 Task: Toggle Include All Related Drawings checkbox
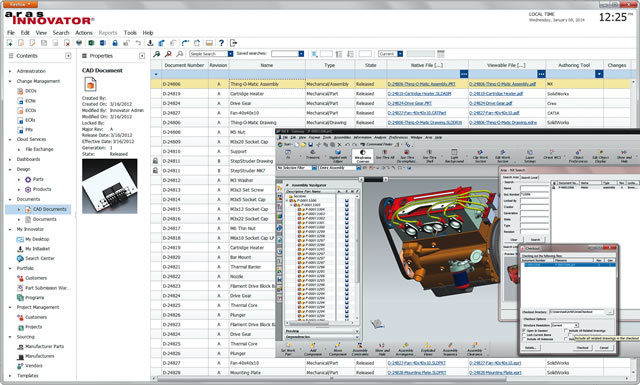point(566,330)
